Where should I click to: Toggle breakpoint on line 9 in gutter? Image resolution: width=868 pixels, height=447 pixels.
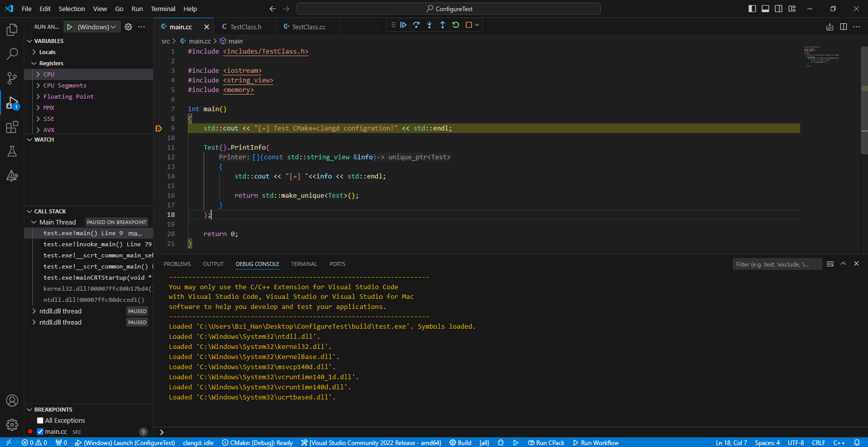pos(159,128)
